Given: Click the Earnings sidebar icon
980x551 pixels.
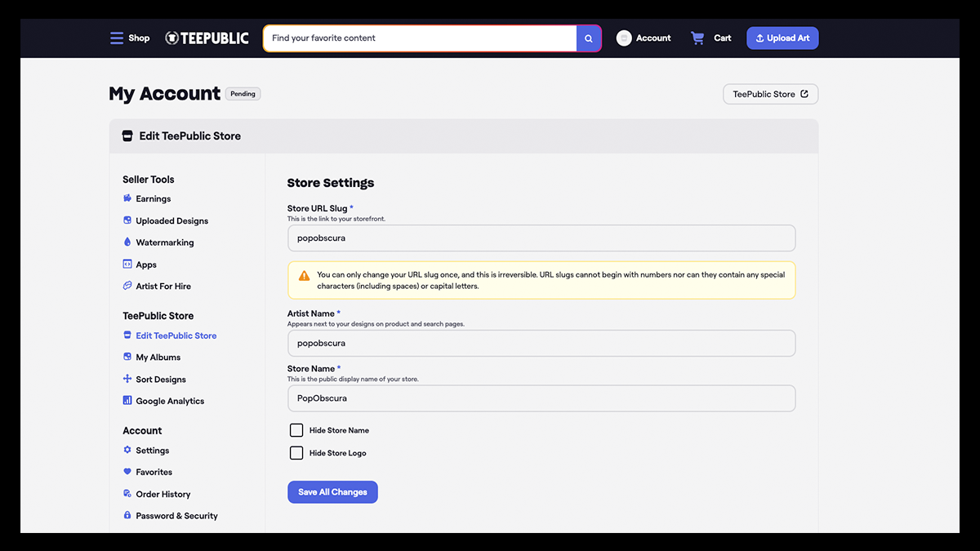Looking at the screenshot, I should [127, 198].
